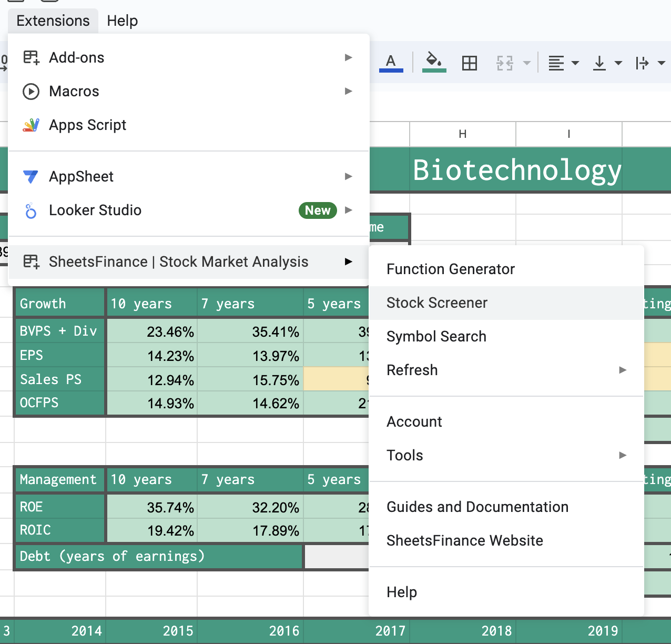
Task: Open merge cells dropdown arrow
Action: click(x=526, y=63)
